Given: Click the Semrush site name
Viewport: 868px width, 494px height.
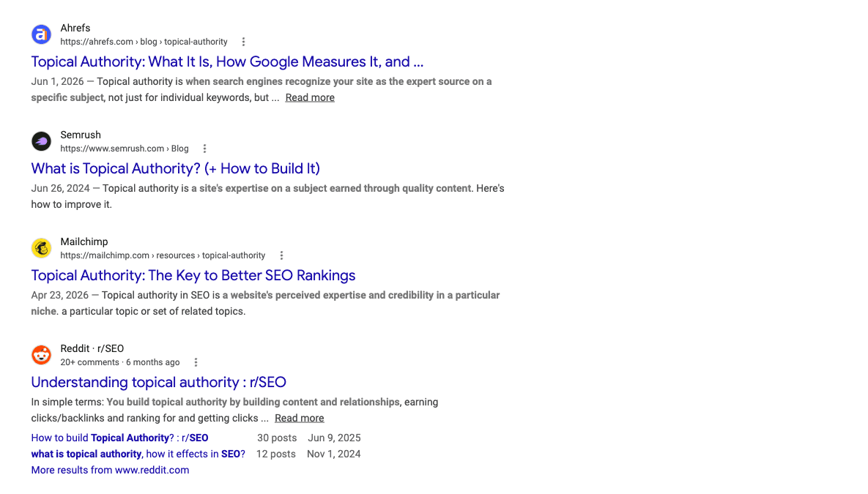Looking at the screenshot, I should tap(81, 135).
